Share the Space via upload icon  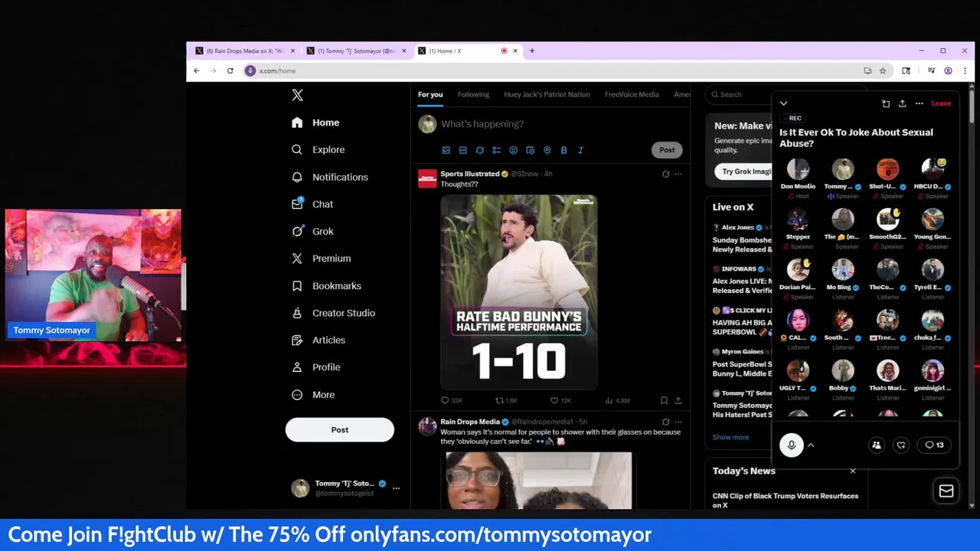[x=902, y=103]
